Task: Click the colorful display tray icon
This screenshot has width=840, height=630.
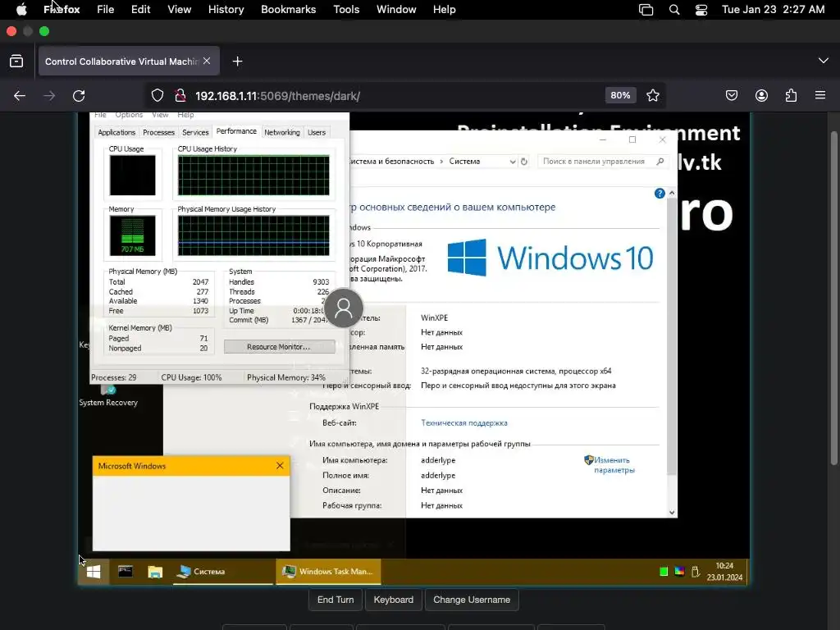Action: tap(679, 572)
